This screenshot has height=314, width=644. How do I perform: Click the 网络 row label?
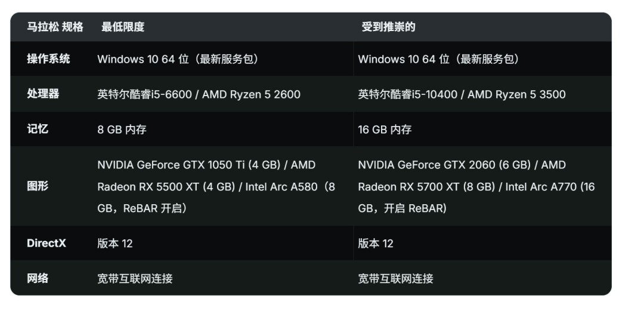tap(38, 278)
